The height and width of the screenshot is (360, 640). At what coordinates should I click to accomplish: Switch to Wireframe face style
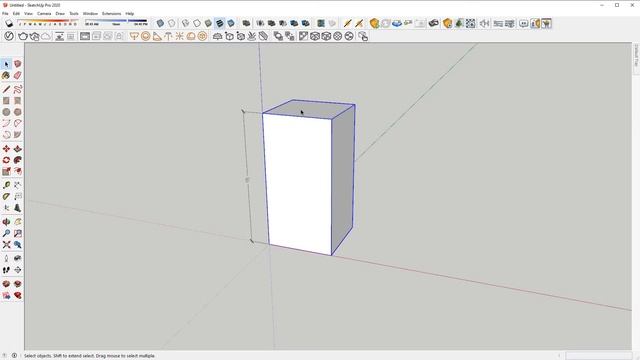tap(186, 23)
